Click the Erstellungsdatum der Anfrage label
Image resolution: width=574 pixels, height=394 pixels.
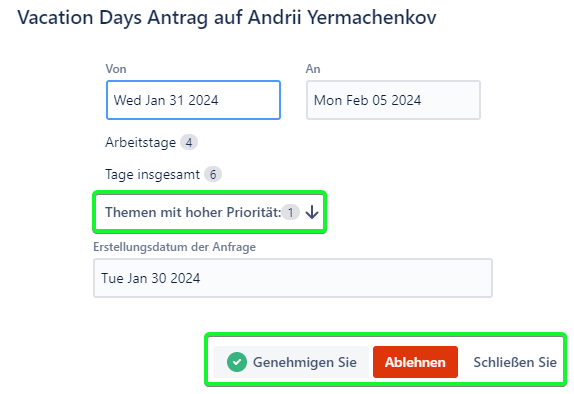click(175, 247)
